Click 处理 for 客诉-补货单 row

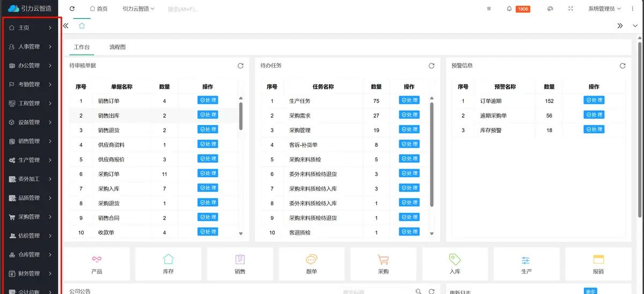point(409,144)
